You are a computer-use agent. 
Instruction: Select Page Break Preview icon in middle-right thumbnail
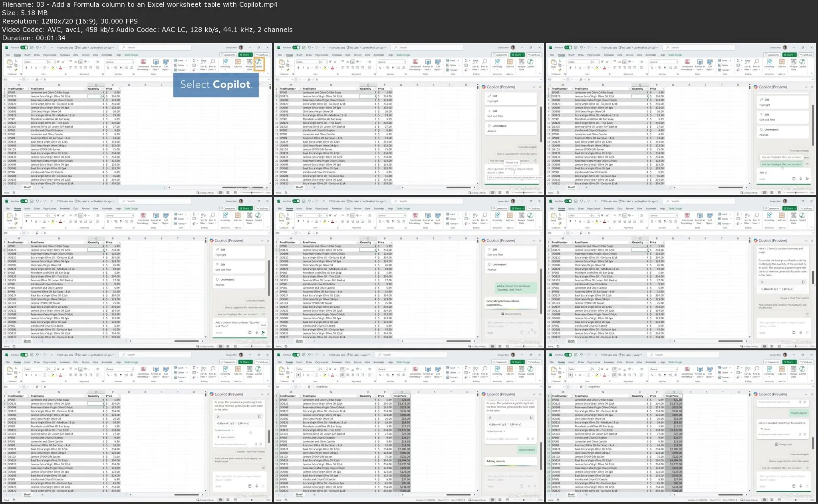(x=779, y=346)
